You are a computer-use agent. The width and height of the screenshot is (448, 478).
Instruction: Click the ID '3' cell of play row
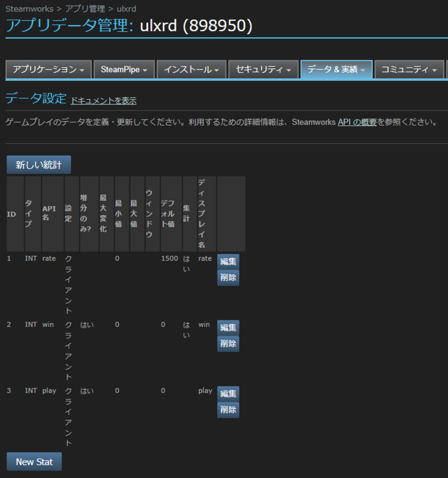click(9, 391)
